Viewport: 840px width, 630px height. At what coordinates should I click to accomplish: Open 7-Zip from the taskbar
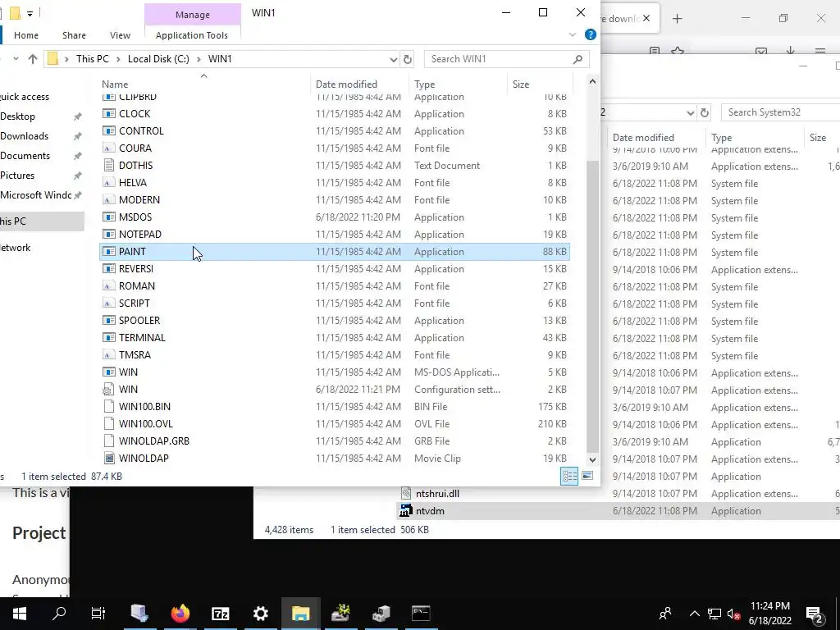[220, 614]
